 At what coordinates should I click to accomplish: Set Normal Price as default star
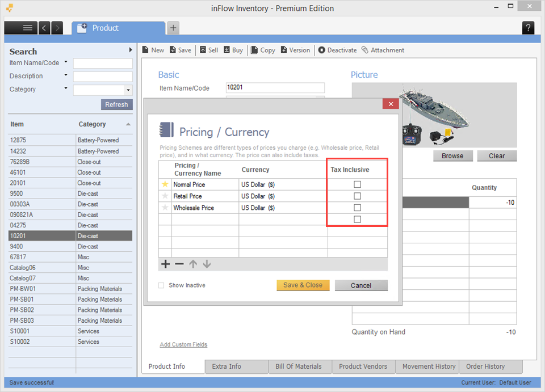[165, 184]
